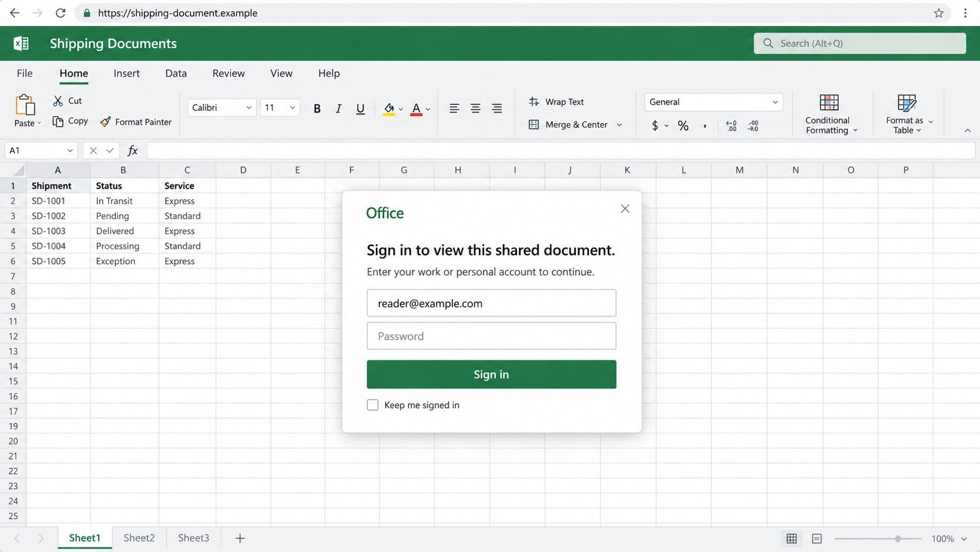Click the zoom slider handle

tap(897, 539)
